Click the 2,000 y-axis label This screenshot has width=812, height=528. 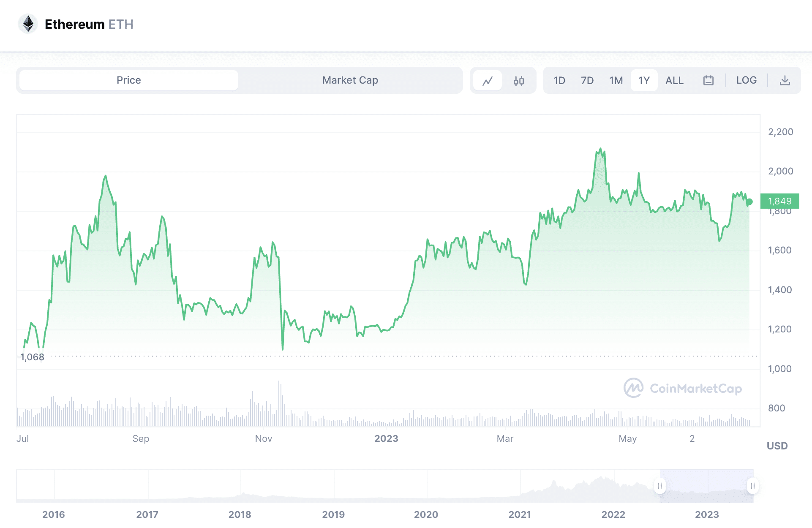(780, 171)
